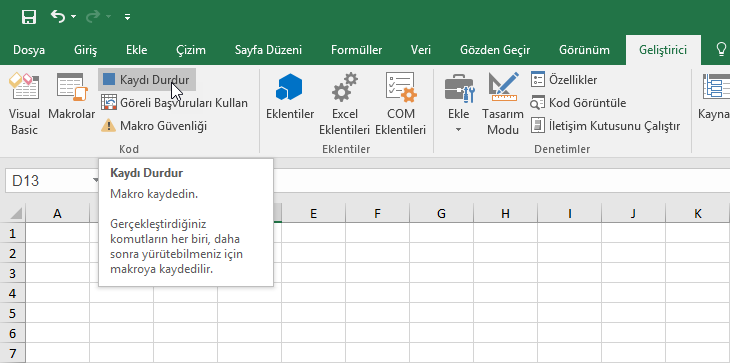Click cell A1

click(57, 233)
